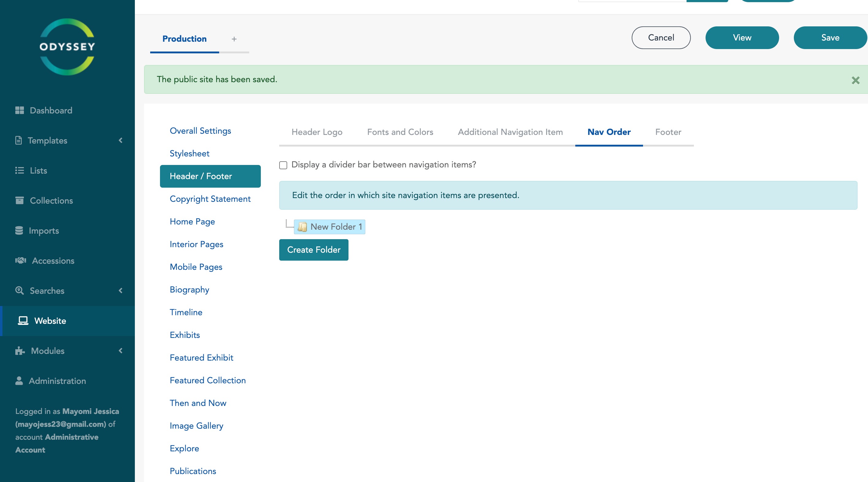The height and width of the screenshot is (482, 868).
Task: Switch to the Fonts and Colors tab
Action: [400, 132]
